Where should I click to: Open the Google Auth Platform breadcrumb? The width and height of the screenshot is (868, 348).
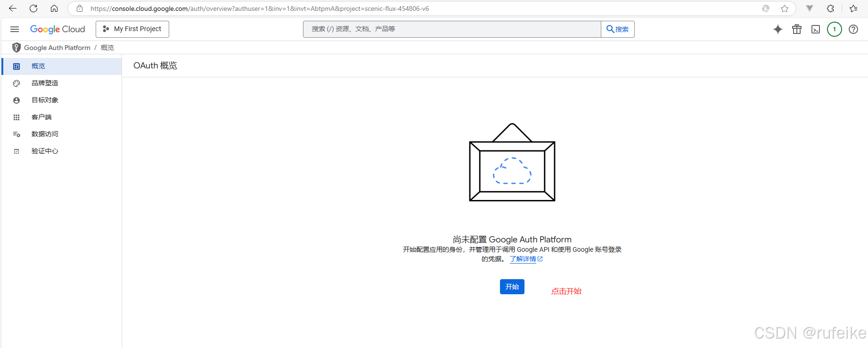tap(57, 48)
